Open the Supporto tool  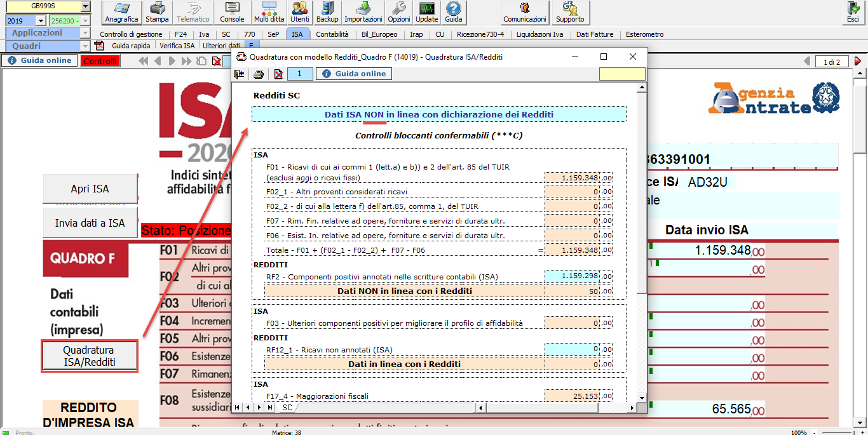point(570,12)
